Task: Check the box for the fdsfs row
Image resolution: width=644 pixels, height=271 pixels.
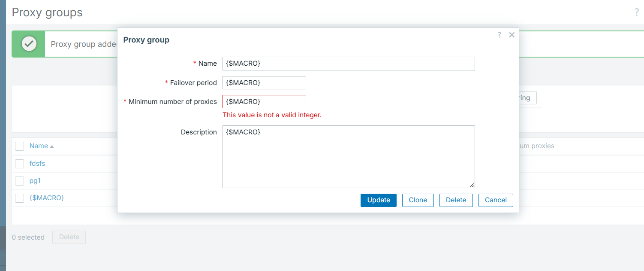Action: (x=19, y=164)
